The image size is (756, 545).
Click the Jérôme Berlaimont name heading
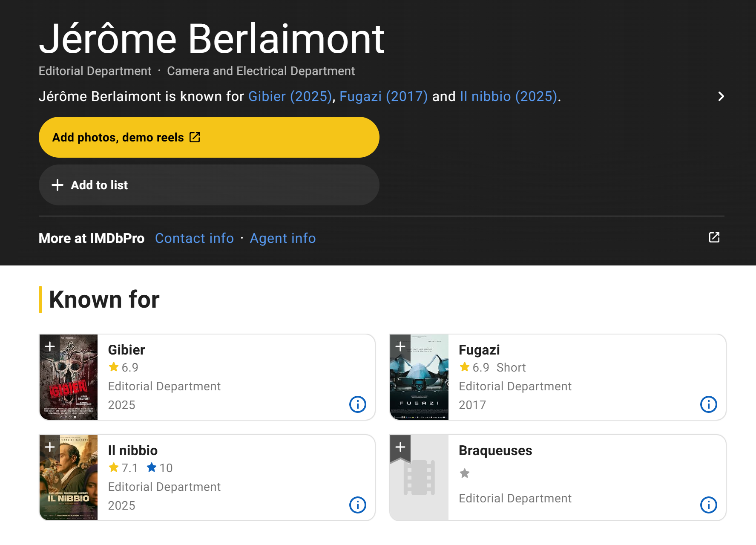(212, 39)
